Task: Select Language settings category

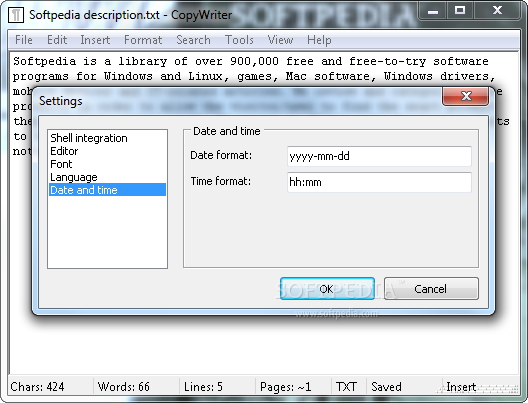Action: (x=107, y=177)
